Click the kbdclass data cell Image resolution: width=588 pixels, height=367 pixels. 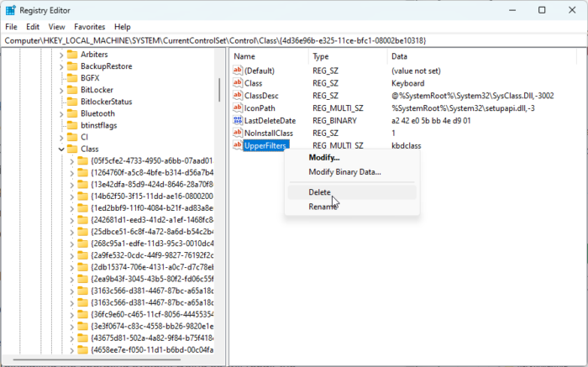[406, 145]
